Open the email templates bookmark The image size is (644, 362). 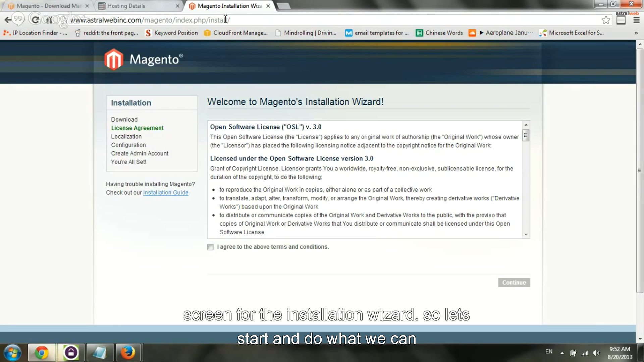click(x=377, y=33)
